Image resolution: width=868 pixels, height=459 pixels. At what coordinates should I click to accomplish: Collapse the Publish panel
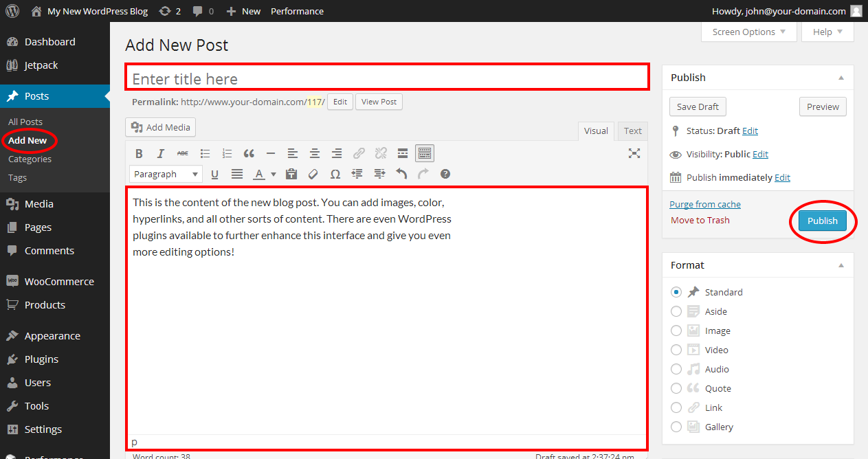[x=841, y=77]
